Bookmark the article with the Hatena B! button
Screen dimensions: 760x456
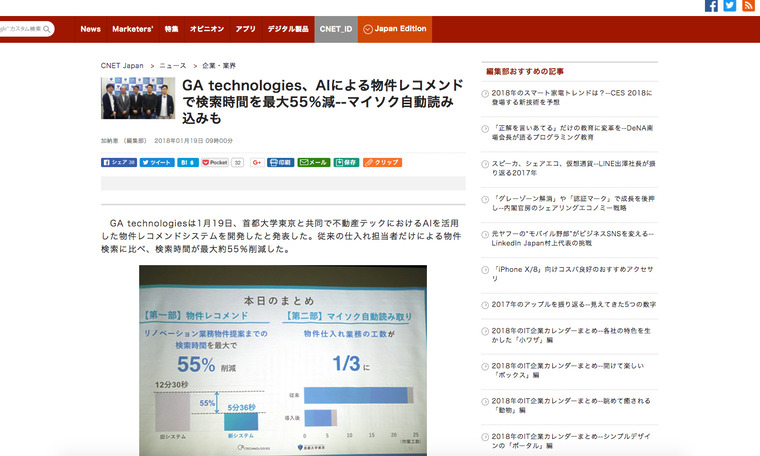click(x=188, y=162)
